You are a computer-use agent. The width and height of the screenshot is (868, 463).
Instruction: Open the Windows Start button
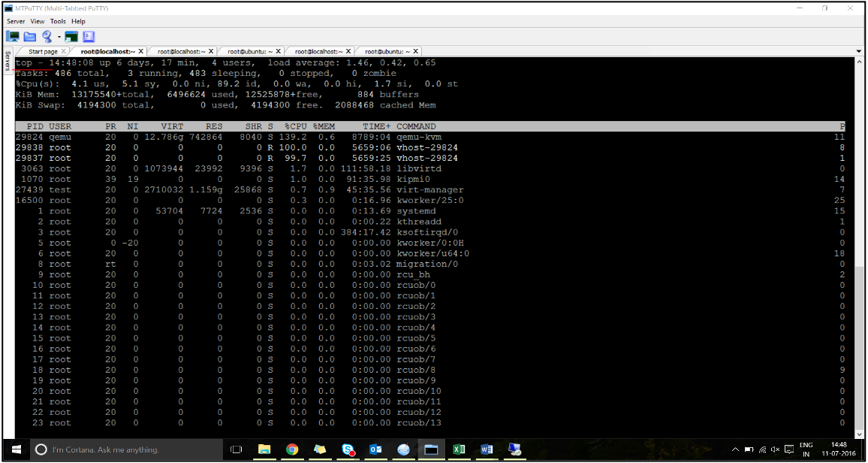pos(16,449)
